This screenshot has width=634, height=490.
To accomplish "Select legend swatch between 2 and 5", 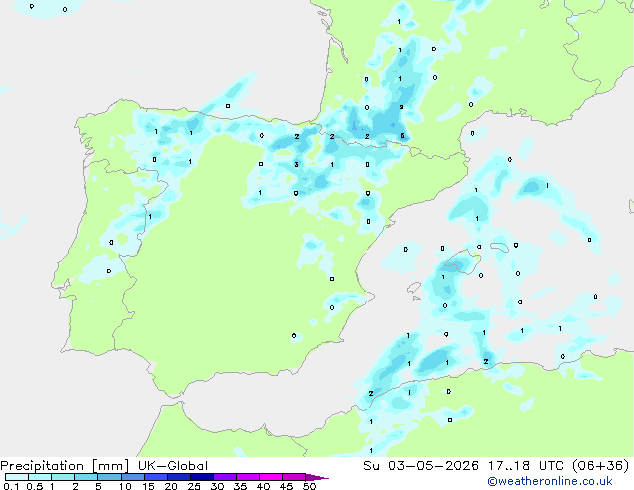I will point(86,477).
